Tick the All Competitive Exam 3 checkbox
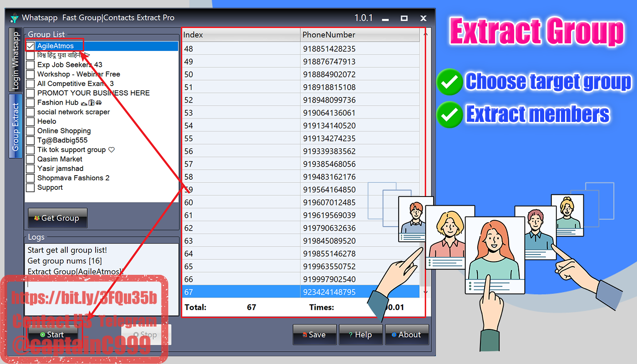Image resolution: width=637 pixels, height=364 pixels. point(30,84)
